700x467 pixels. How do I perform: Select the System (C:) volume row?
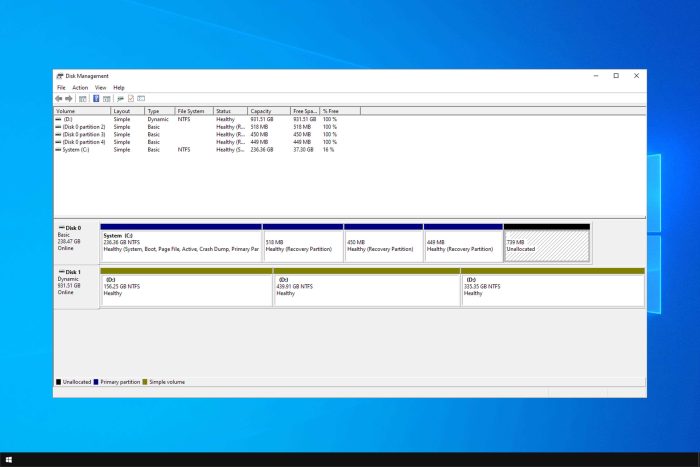195,150
